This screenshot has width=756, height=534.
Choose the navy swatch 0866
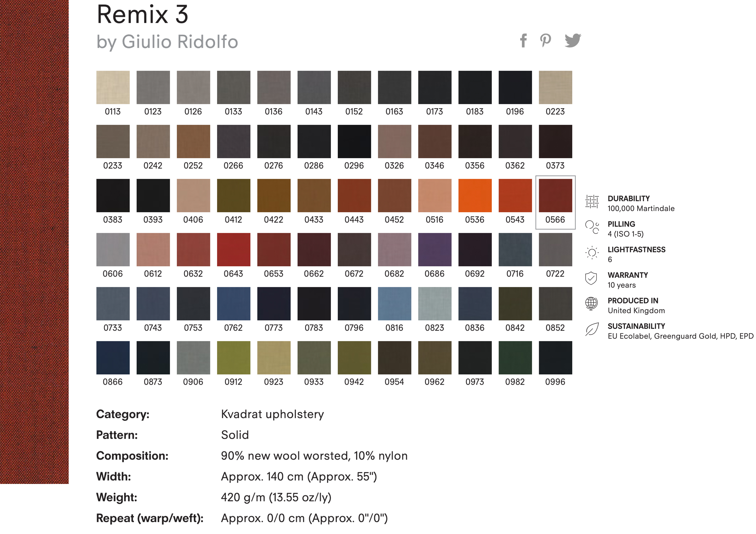pos(113,358)
